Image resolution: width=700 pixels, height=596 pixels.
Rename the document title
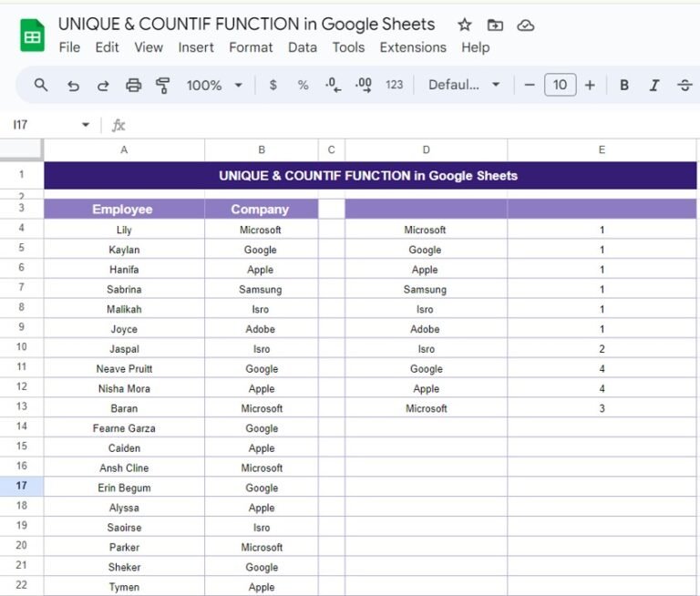tap(246, 24)
